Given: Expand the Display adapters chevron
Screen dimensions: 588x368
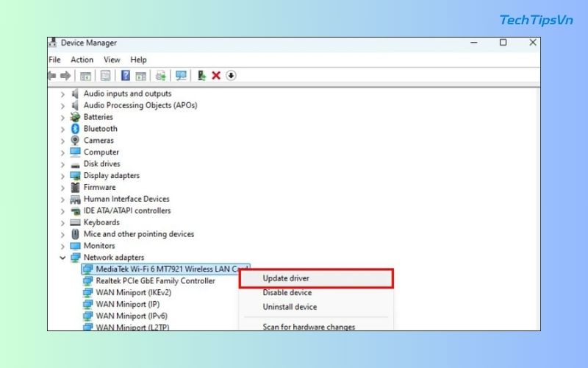Looking at the screenshot, I should click(62, 176).
